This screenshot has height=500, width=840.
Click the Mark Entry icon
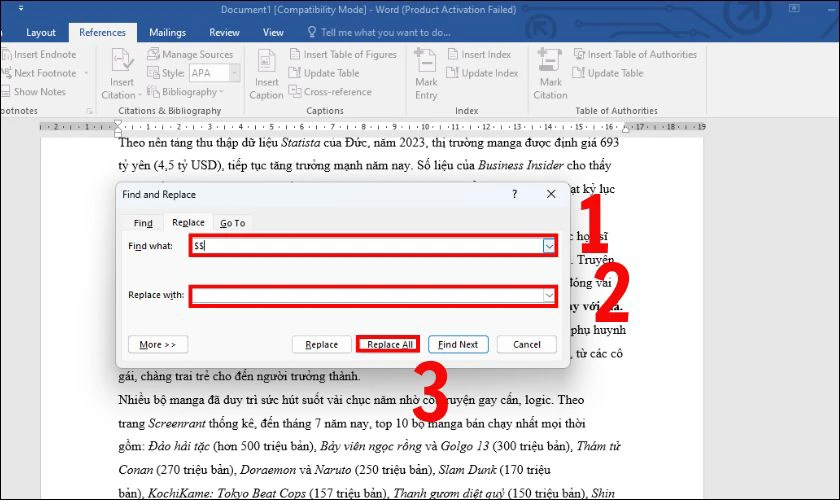426,60
